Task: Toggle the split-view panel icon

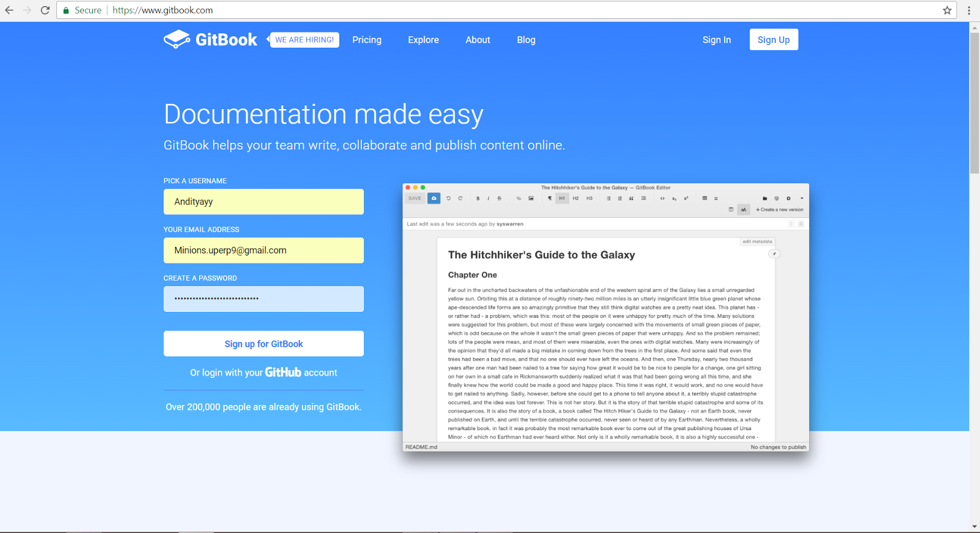Action: (x=731, y=210)
